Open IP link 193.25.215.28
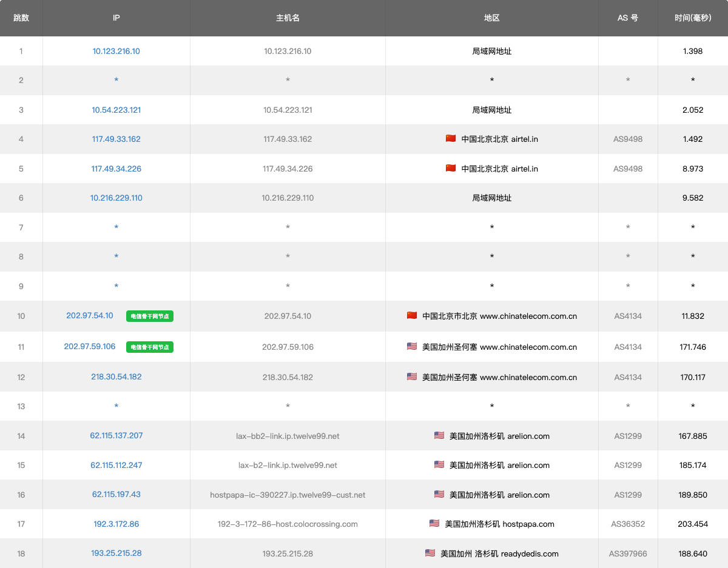Viewport: 728px width, 568px height. (x=116, y=553)
